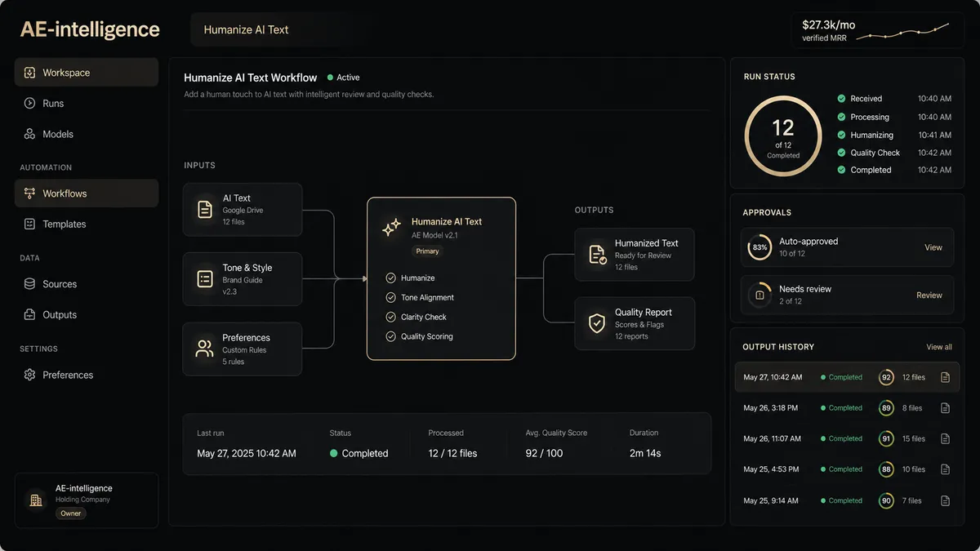Image resolution: width=980 pixels, height=551 pixels.
Task: Click the Workflows node icon
Action: click(30, 193)
